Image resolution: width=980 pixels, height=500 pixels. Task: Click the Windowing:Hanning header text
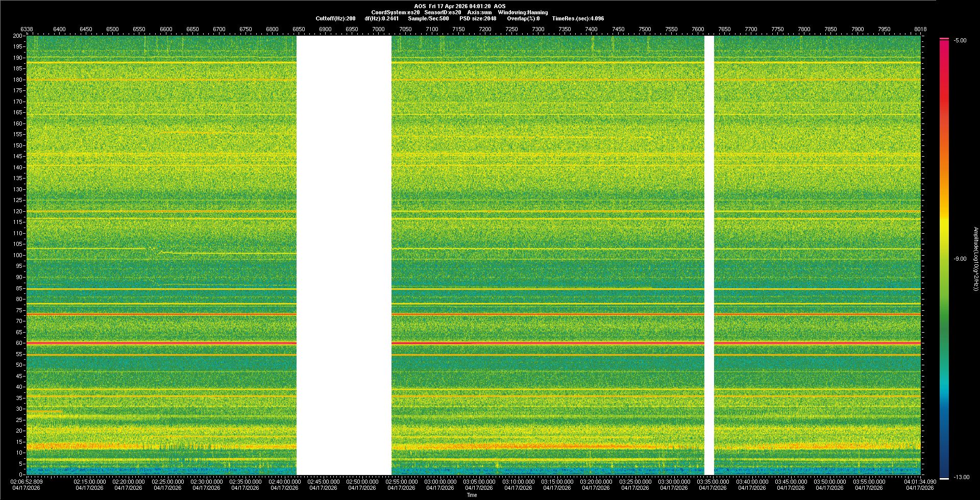coord(523,12)
